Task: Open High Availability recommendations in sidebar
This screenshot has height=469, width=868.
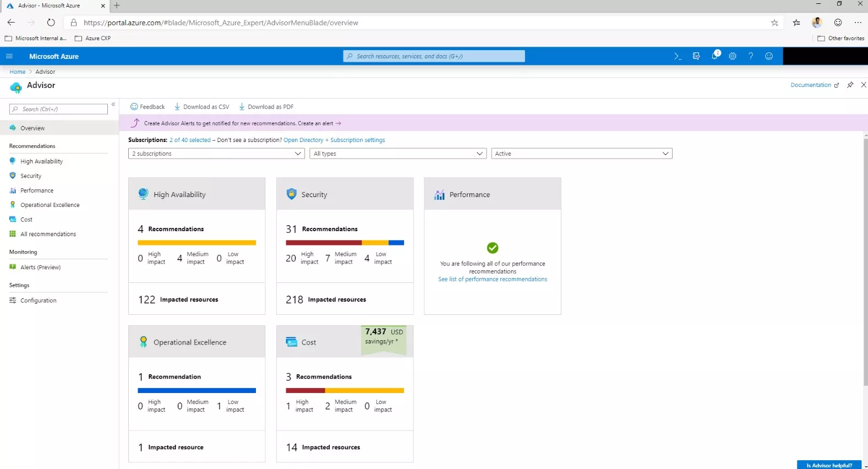Action: (x=41, y=161)
